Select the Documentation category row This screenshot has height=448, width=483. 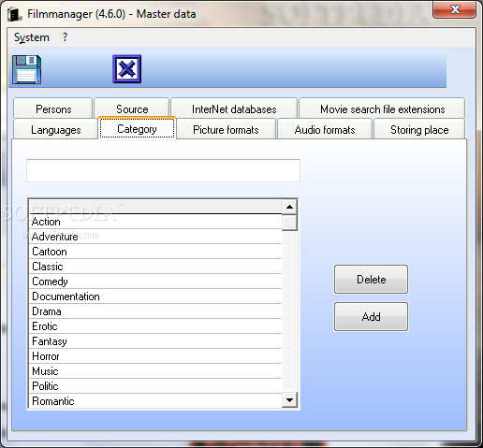(155, 296)
